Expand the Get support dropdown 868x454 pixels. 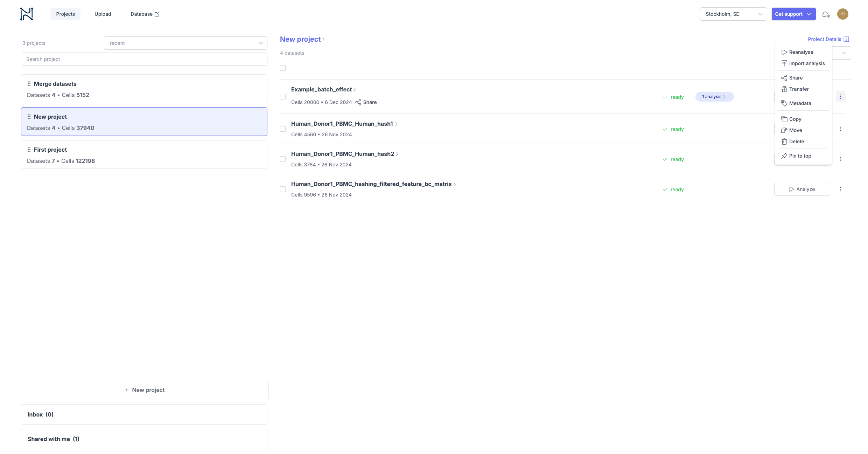(793, 14)
